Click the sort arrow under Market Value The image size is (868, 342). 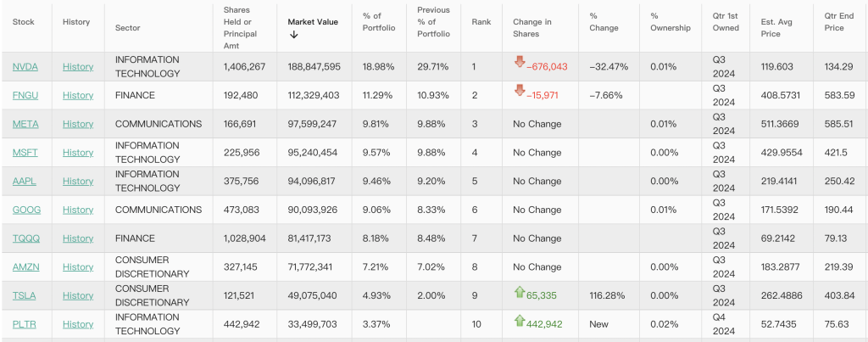click(x=293, y=35)
